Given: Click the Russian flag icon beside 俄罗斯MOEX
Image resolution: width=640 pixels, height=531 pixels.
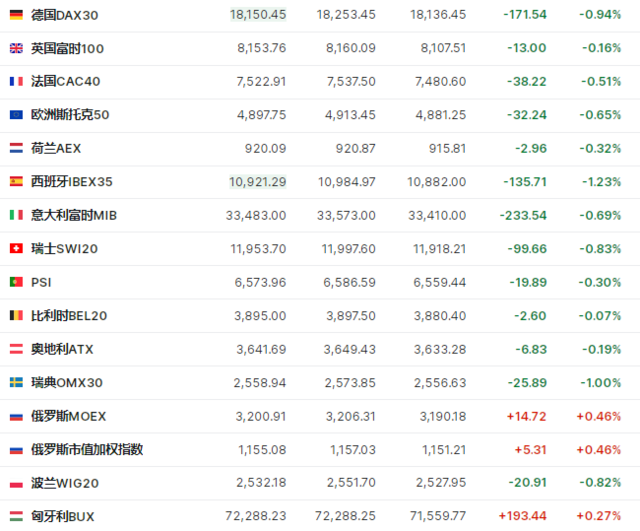Looking at the screenshot, I should [16, 416].
